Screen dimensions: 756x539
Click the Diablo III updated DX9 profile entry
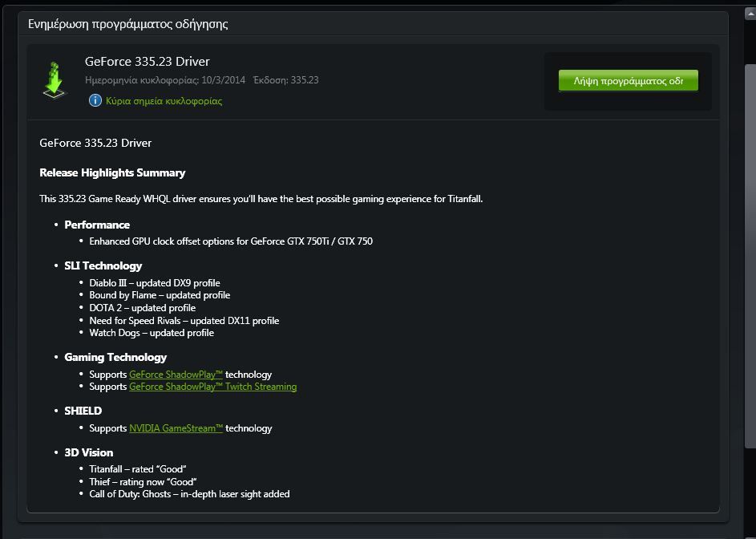(155, 283)
